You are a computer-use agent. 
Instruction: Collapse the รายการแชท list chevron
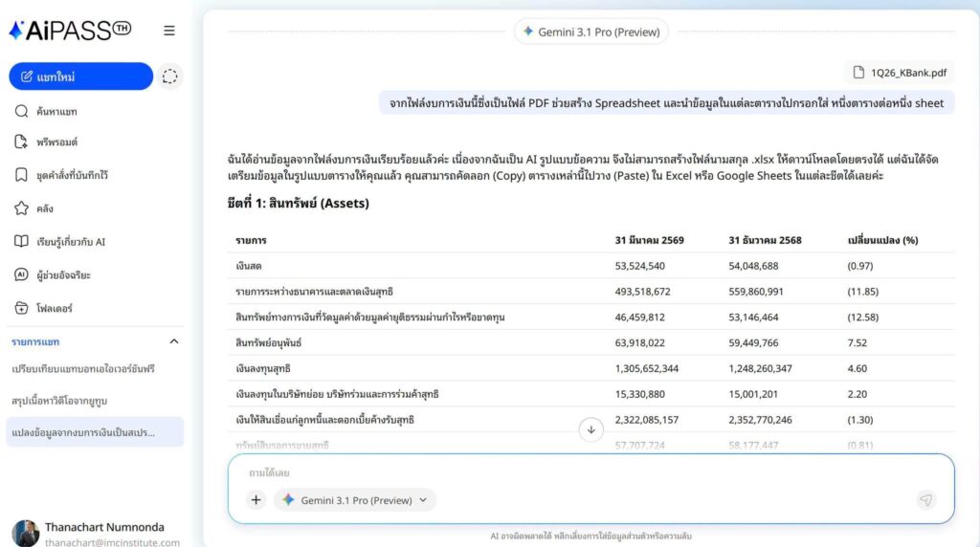[174, 341]
